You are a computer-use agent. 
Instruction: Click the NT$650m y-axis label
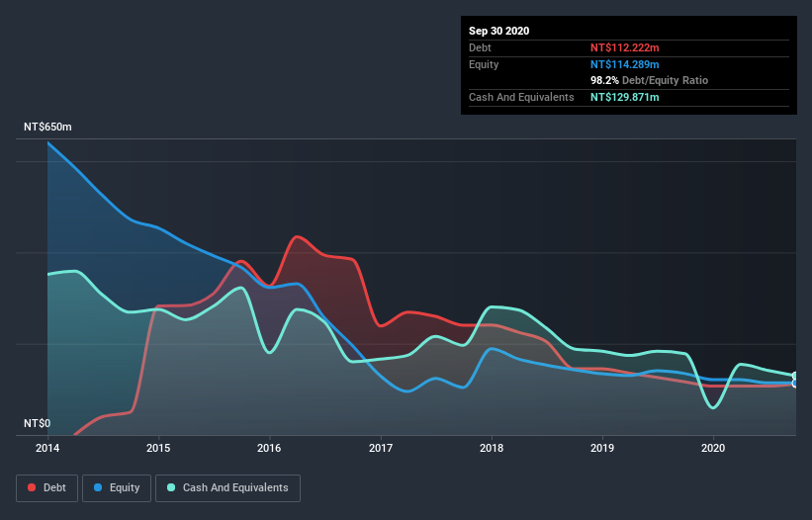click(47, 127)
